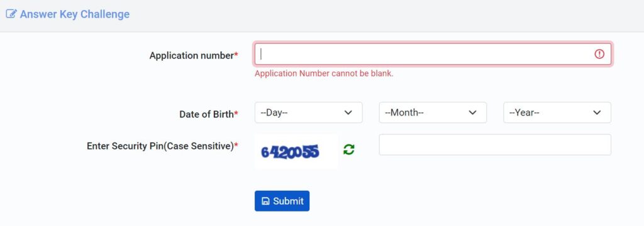The height and width of the screenshot is (226, 644).
Task: Click the chevron arrow of the Month selector
Action: tap(472, 112)
